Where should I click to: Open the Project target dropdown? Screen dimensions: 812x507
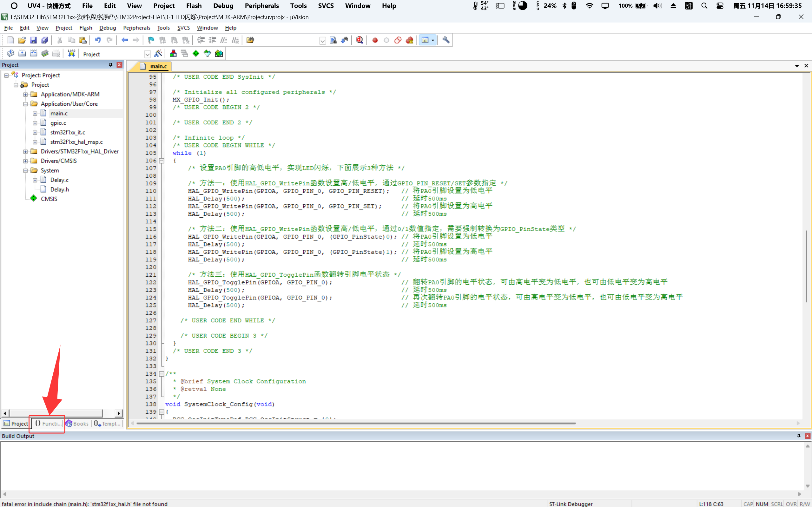click(147, 54)
